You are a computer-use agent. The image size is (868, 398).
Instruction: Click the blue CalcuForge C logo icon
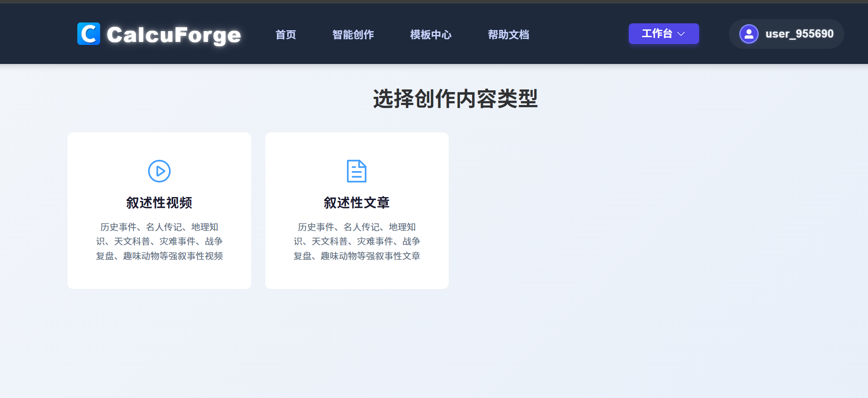(89, 34)
